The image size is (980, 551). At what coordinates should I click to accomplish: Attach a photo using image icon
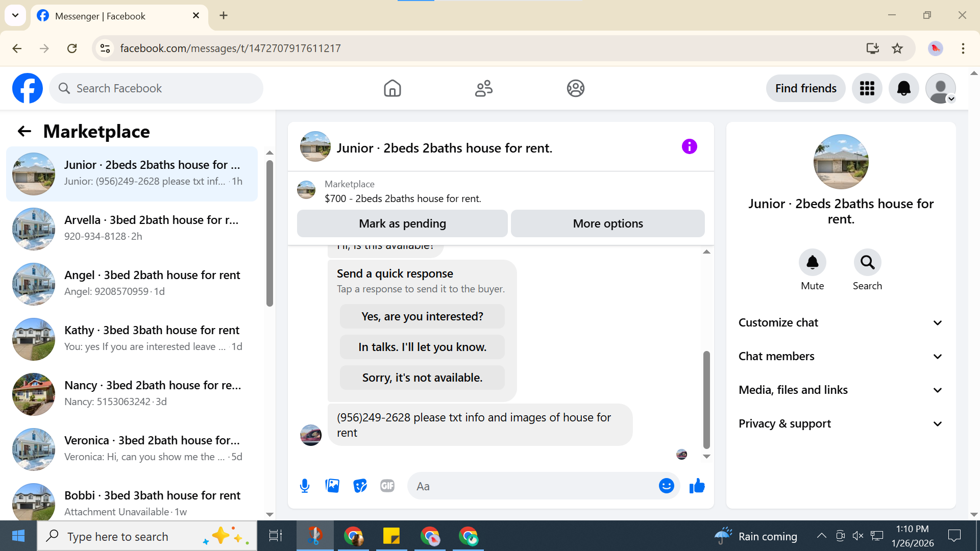[332, 486]
